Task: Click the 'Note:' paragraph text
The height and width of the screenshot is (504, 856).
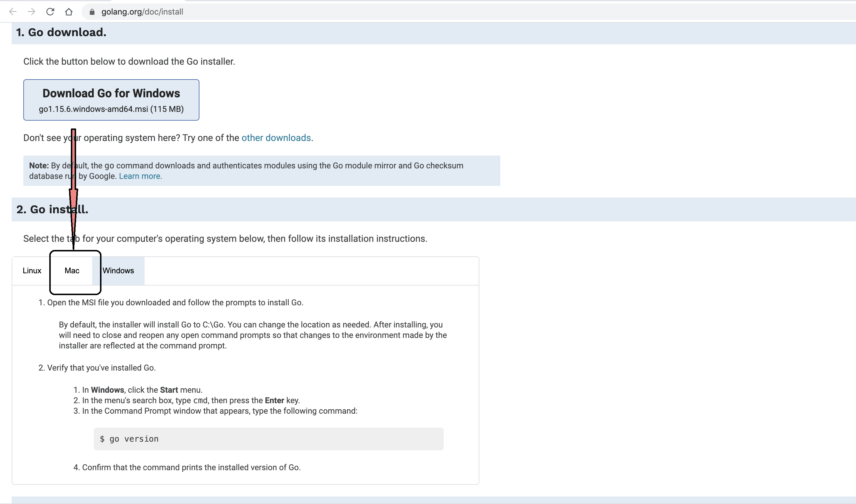Action: coord(246,171)
